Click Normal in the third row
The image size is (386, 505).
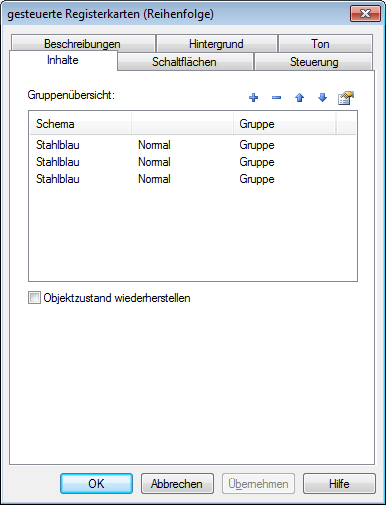(154, 179)
